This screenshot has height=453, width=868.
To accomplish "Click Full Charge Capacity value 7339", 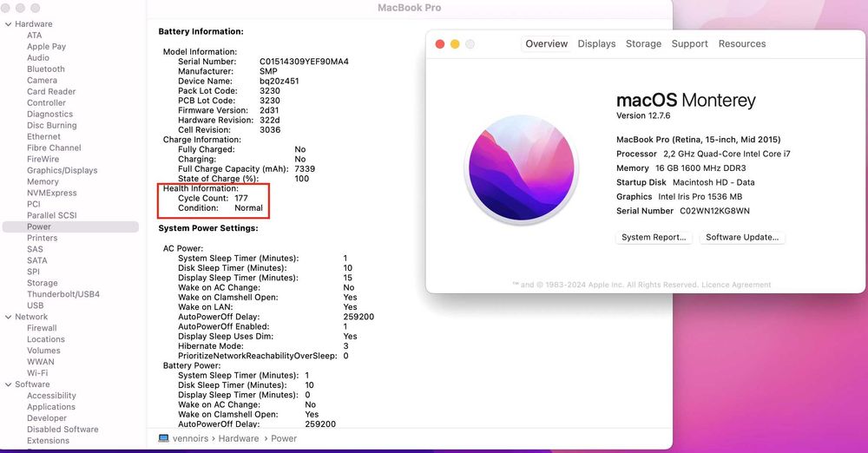I will coord(305,169).
